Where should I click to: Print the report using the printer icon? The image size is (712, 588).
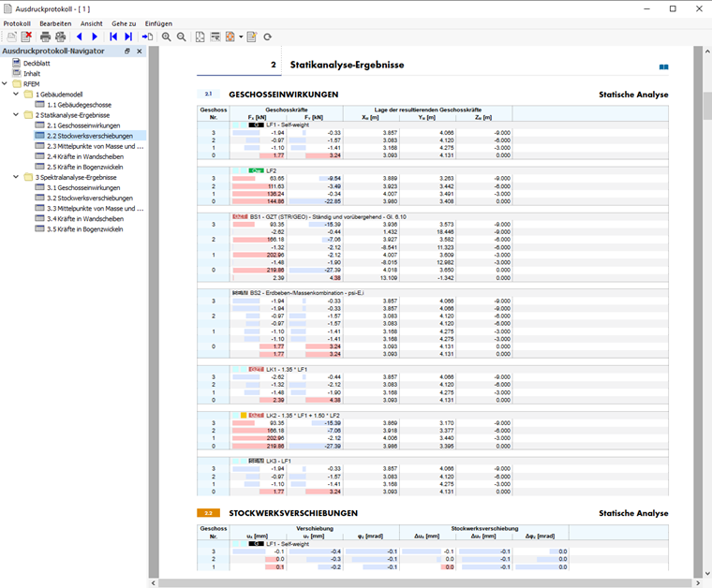(45, 37)
